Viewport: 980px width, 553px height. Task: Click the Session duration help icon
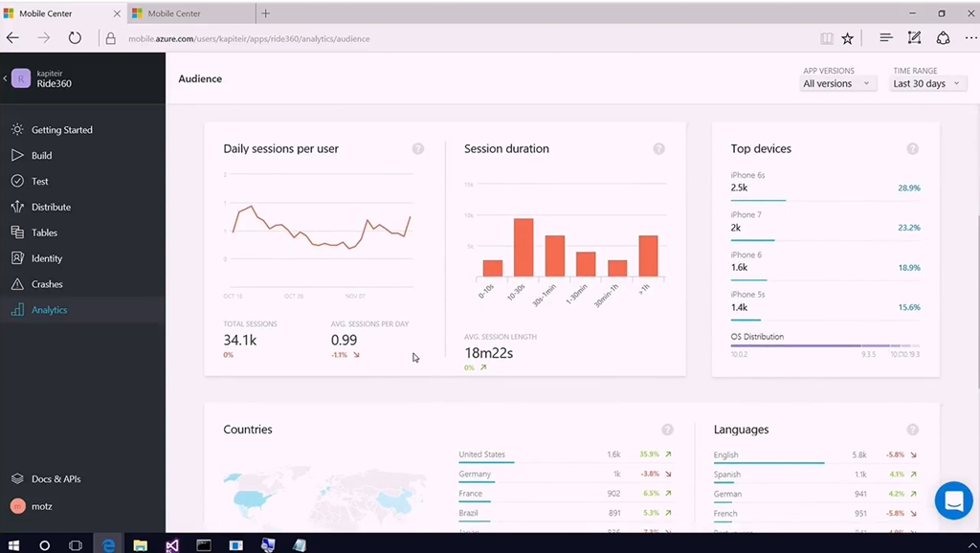658,148
